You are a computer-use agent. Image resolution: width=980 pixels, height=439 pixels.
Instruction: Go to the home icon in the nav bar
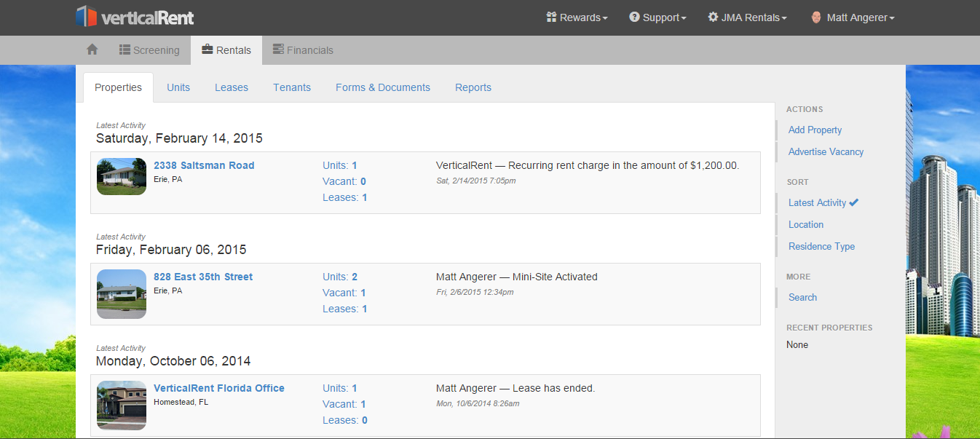click(x=92, y=50)
